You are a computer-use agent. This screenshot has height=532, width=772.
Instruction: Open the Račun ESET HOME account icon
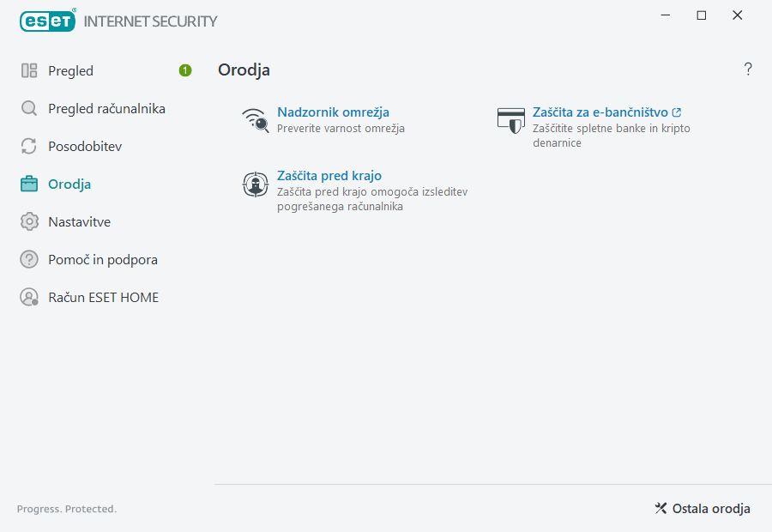point(30,297)
